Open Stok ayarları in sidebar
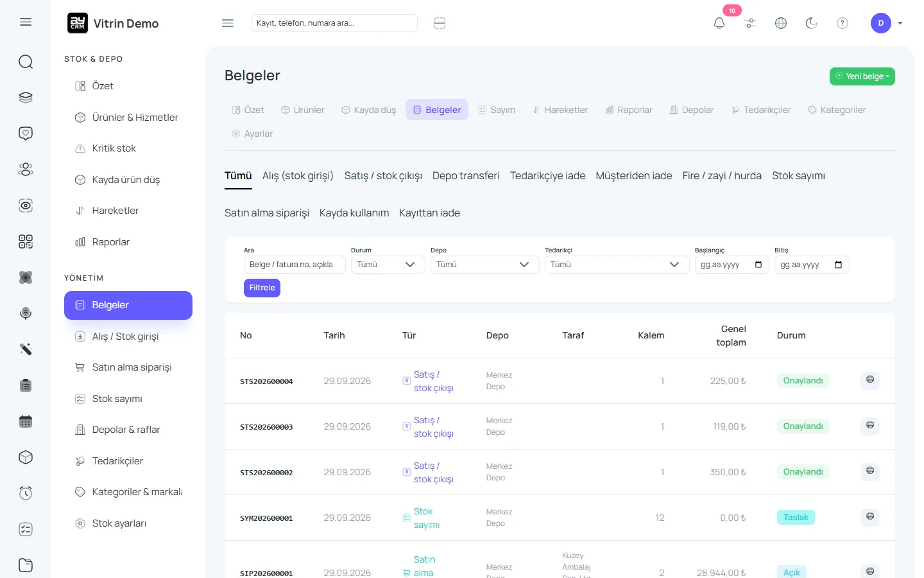The image size is (924, 578). click(128, 523)
